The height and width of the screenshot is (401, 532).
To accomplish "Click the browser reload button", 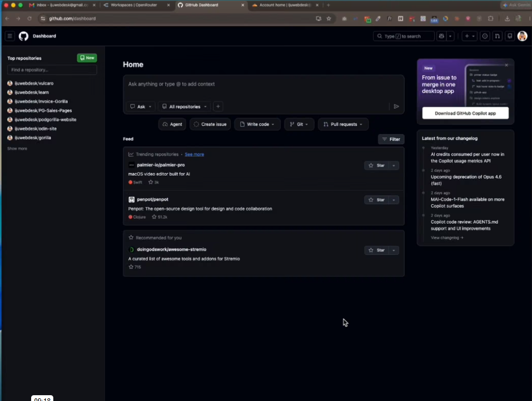I will pyautogui.click(x=30, y=18).
